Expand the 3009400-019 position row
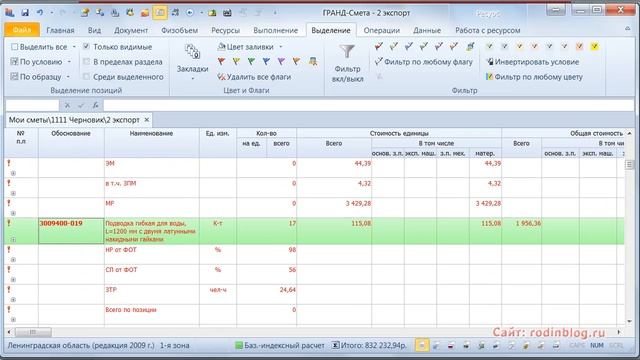 point(13,240)
